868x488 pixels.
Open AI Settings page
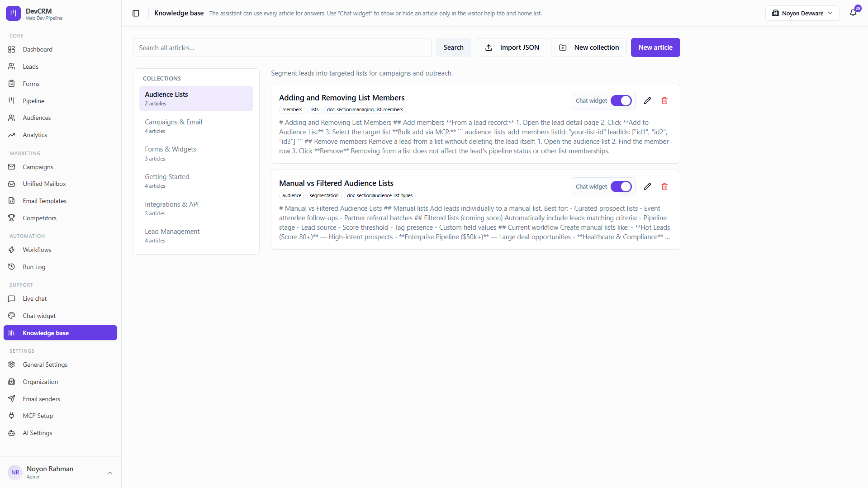pos(60,433)
